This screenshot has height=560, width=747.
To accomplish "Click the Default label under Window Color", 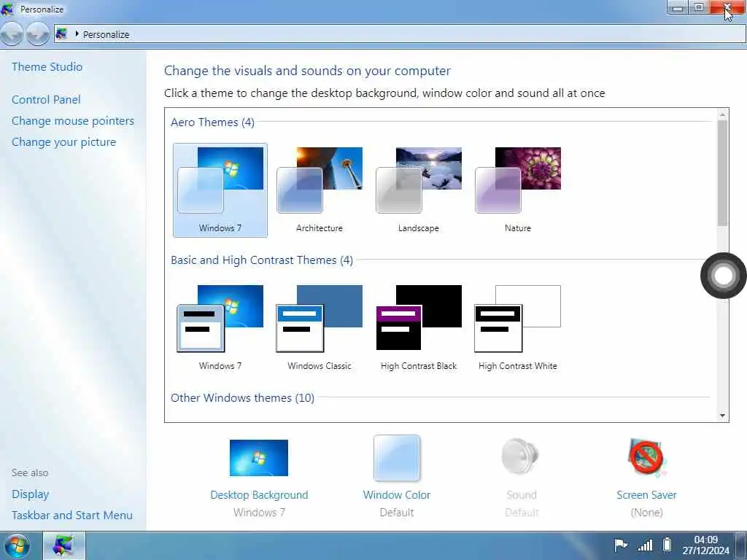I will (x=397, y=513).
